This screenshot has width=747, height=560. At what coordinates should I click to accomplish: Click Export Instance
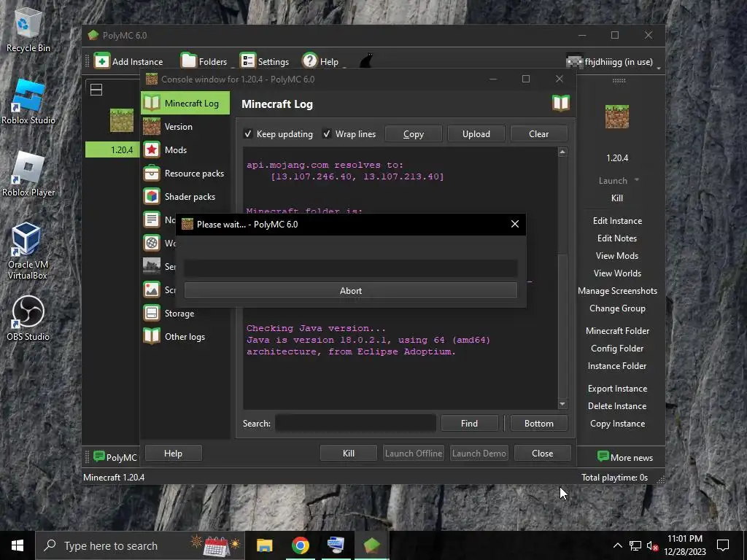[617, 388]
